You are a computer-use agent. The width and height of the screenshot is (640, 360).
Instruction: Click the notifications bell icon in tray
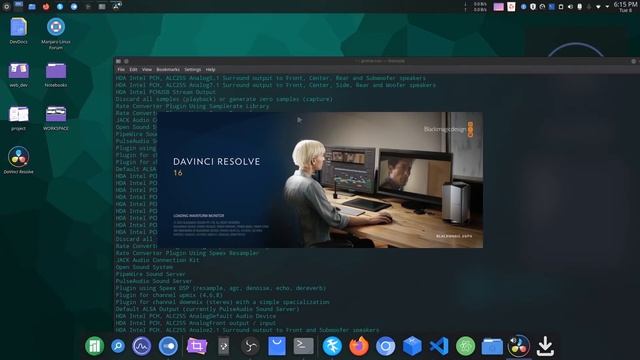589,7
